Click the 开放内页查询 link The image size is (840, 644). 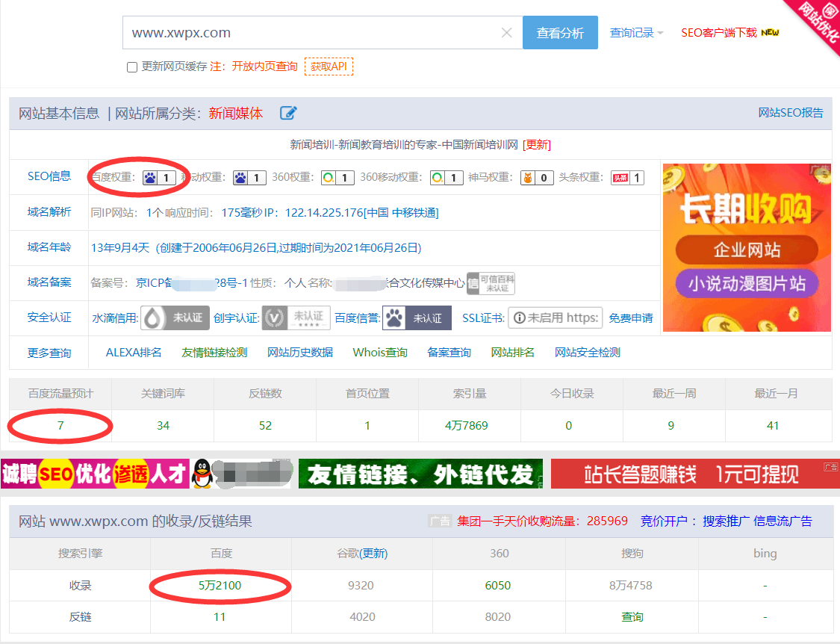point(264,66)
